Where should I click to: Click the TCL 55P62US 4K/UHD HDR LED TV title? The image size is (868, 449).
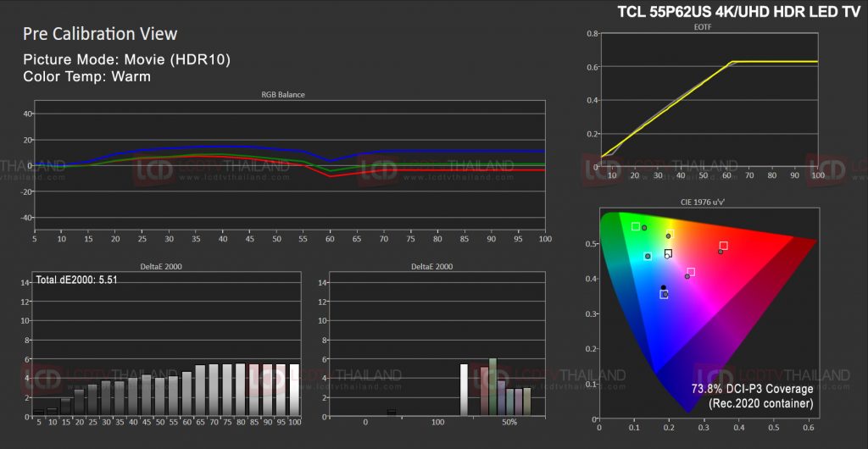[739, 14]
